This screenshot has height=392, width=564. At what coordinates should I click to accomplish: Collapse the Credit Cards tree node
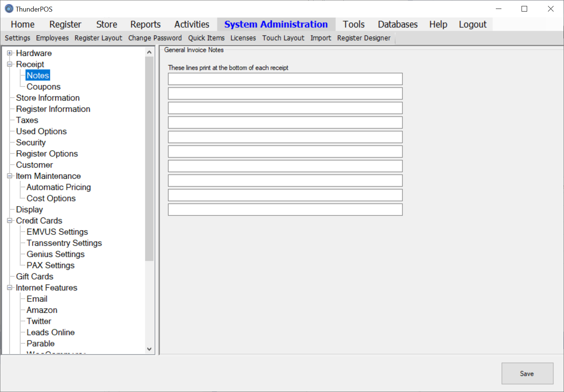tap(10, 221)
